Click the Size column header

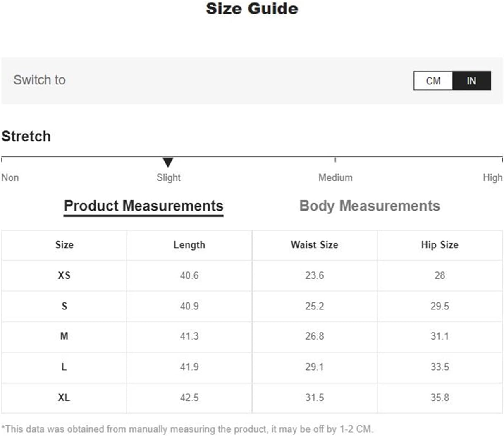coord(64,245)
